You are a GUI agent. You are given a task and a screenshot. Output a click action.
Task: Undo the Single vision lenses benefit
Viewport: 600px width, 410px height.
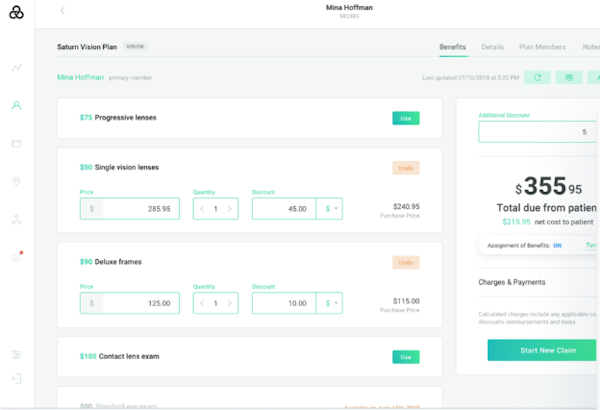tap(405, 167)
